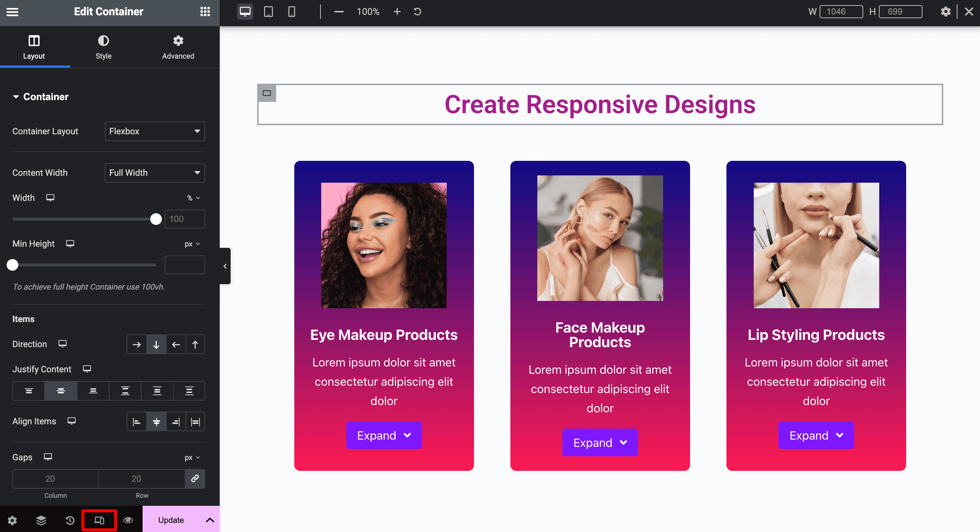Switch to the Advanced tab
The image size is (980, 532).
point(178,47)
